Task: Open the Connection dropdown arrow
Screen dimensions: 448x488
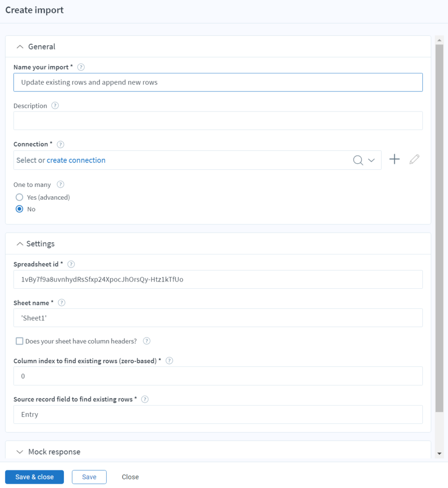Action: (x=371, y=160)
